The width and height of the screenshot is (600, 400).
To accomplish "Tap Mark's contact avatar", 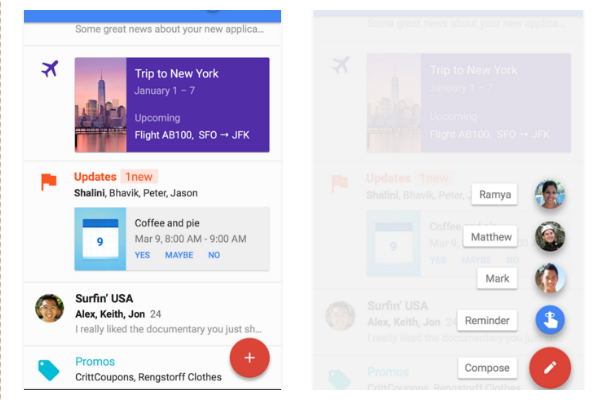I will tap(550, 278).
